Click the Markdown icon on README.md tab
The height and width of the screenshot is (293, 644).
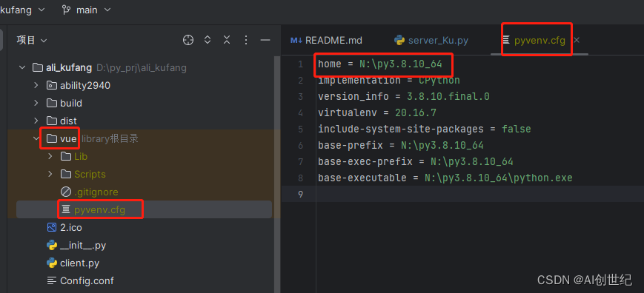tap(296, 40)
